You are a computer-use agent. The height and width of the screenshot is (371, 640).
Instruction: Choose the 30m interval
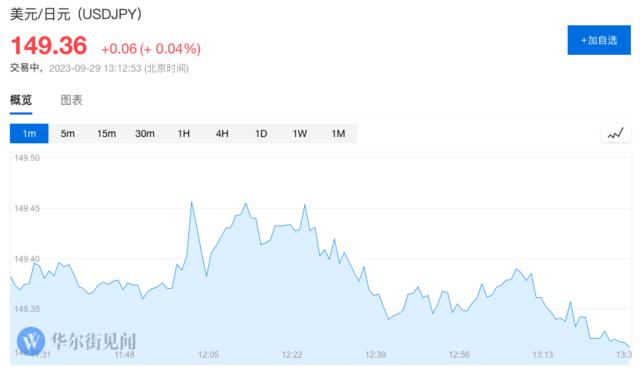click(145, 133)
